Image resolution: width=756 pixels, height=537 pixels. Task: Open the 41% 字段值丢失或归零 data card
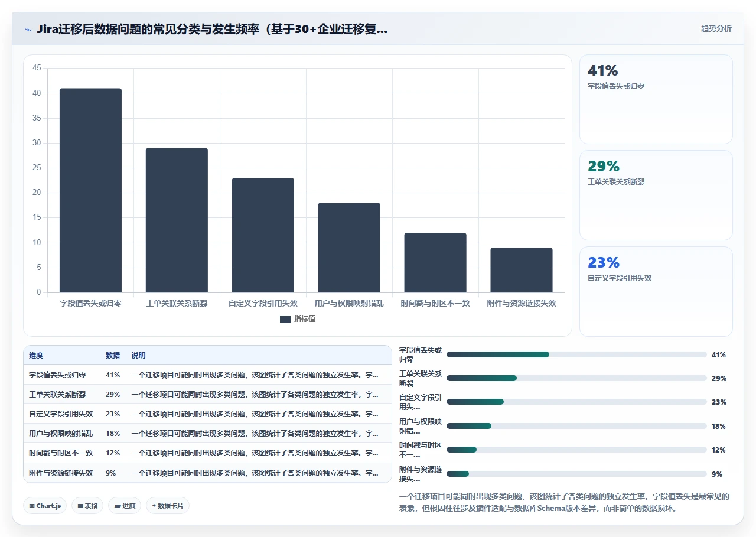tap(656, 99)
